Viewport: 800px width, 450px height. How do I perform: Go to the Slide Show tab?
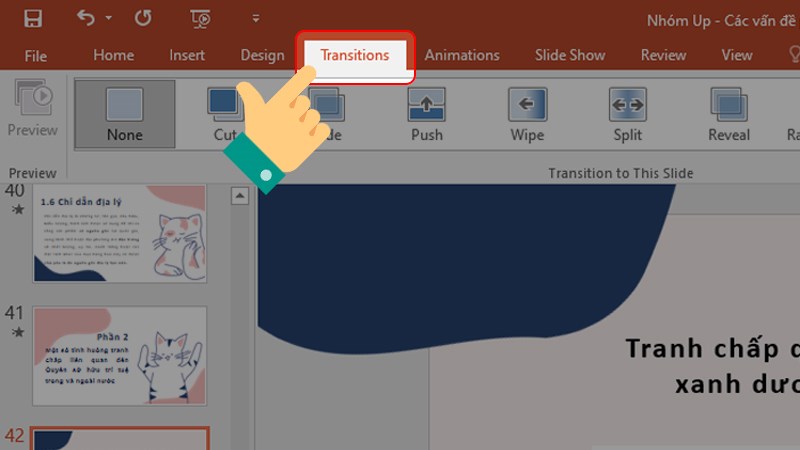click(x=570, y=56)
